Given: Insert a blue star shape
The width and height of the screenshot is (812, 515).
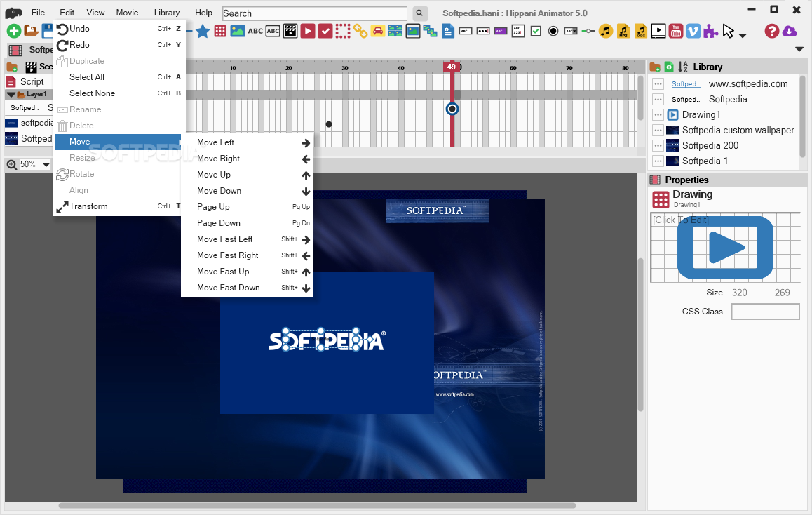Looking at the screenshot, I should pyautogui.click(x=203, y=32).
